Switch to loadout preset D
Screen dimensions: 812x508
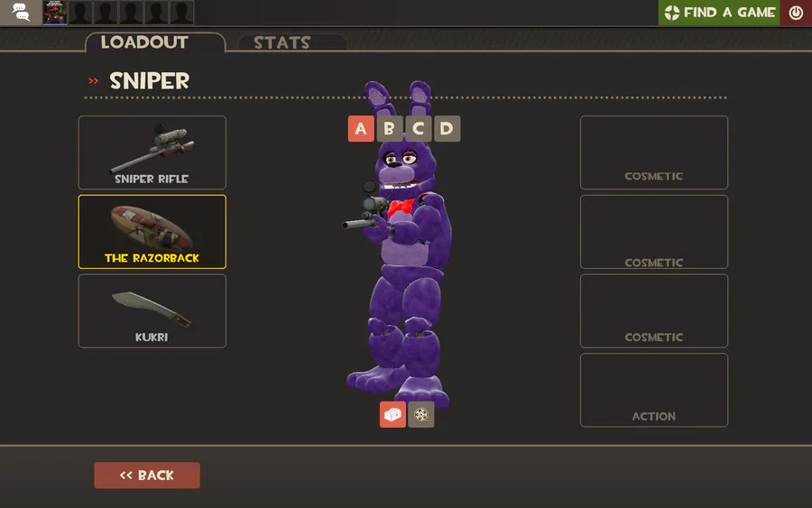pyautogui.click(x=447, y=128)
